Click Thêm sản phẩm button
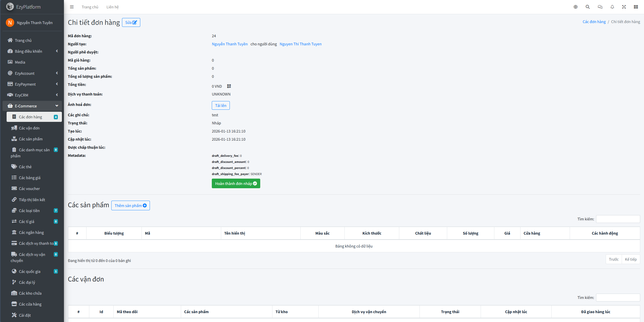644x322 pixels. tap(130, 205)
